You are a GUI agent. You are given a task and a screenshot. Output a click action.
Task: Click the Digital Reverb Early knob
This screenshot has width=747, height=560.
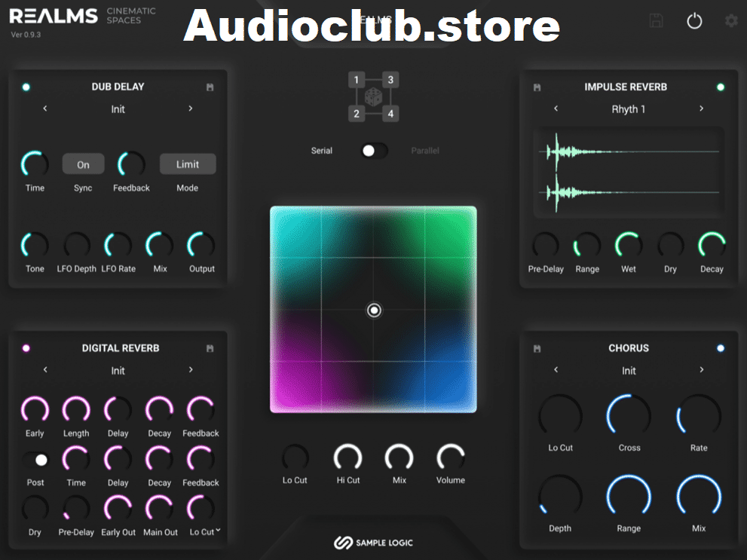coord(35,409)
